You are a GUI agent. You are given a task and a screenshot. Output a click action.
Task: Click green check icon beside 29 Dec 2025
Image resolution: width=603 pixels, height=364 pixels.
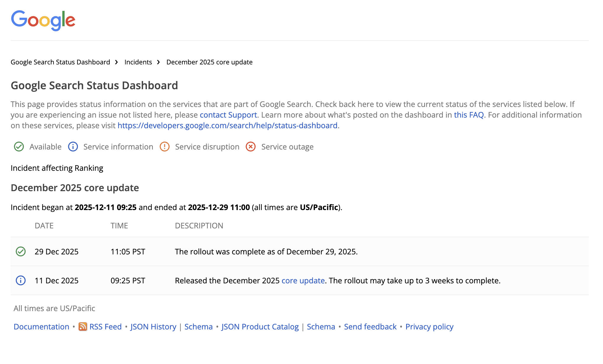tap(21, 251)
